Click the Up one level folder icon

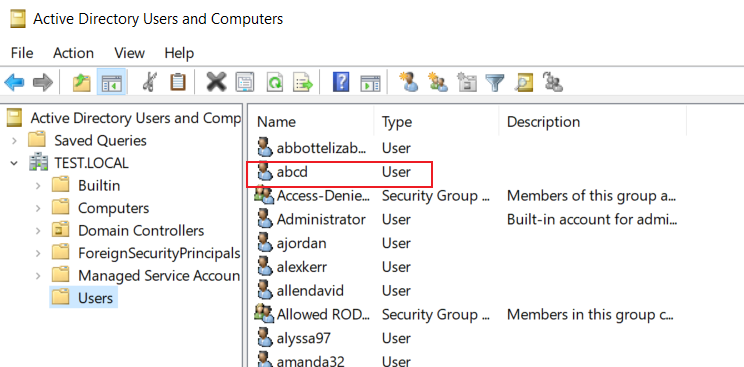point(82,83)
